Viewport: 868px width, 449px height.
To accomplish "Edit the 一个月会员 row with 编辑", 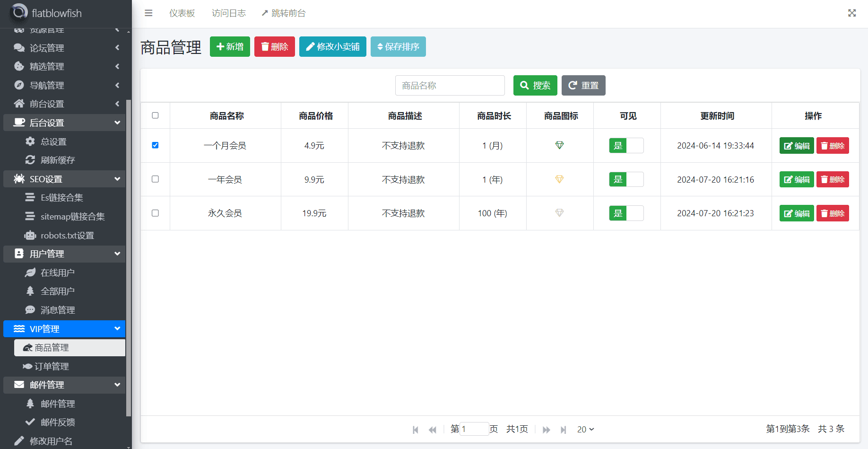I will (797, 146).
